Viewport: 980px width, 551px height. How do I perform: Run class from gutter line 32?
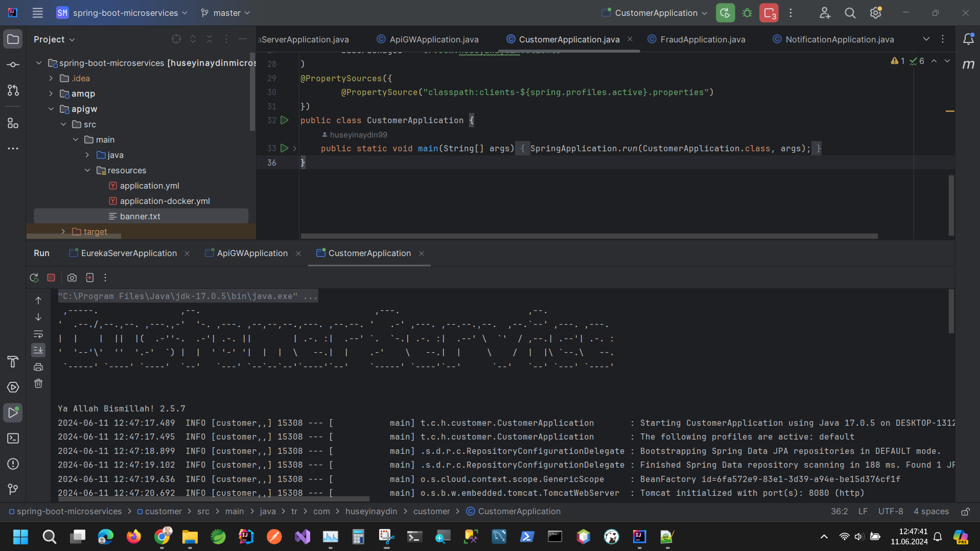[285, 120]
